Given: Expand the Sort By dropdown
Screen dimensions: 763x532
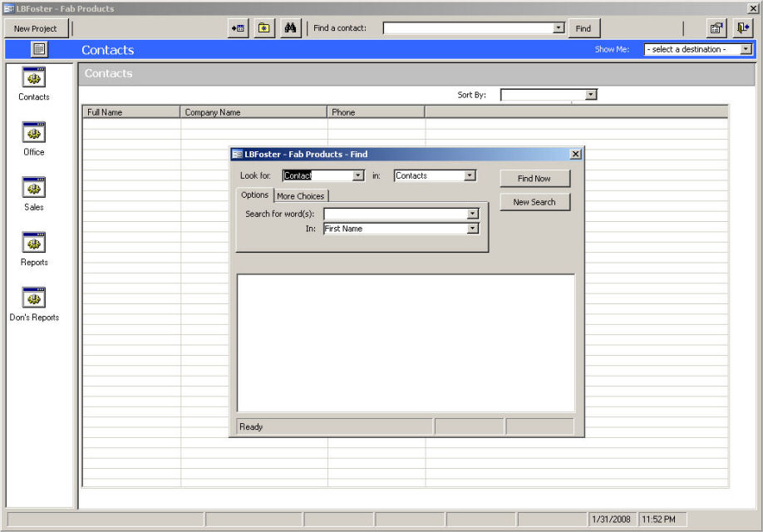Looking at the screenshot, I should [591, 95].
